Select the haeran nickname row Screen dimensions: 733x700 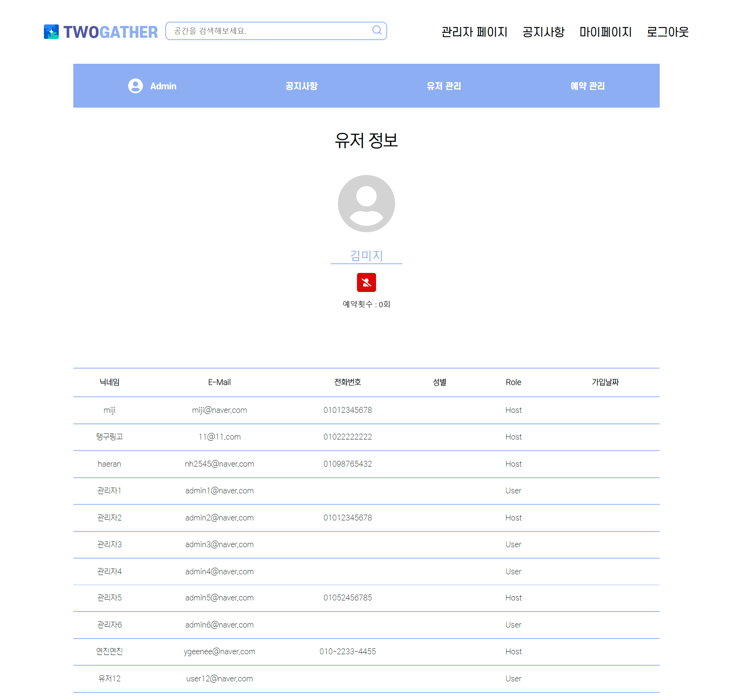(109, 464)
